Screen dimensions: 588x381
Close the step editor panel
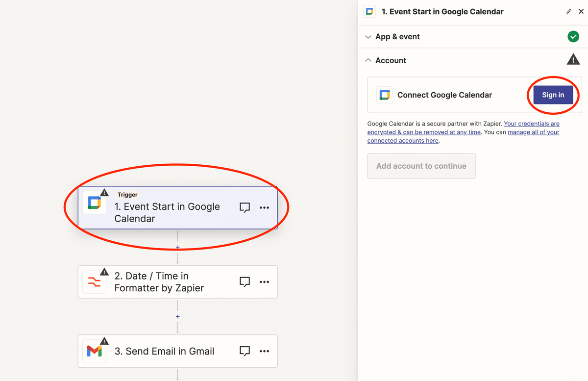(x=581, y=12)
